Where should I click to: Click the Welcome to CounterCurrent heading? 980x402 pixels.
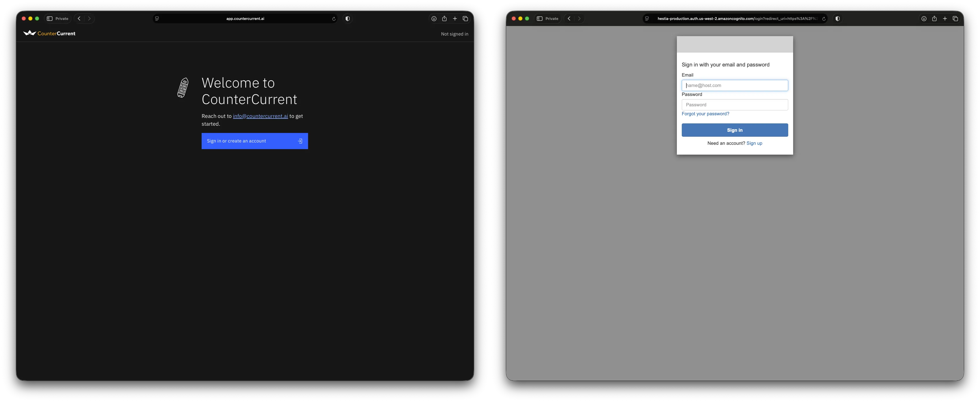pos(249,91)
